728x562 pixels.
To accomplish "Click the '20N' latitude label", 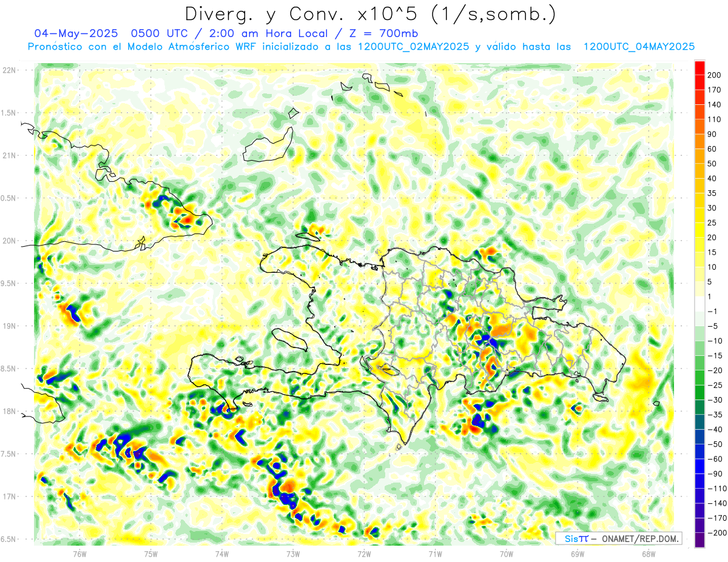I will pyautogui.click(x=10, y=241).
